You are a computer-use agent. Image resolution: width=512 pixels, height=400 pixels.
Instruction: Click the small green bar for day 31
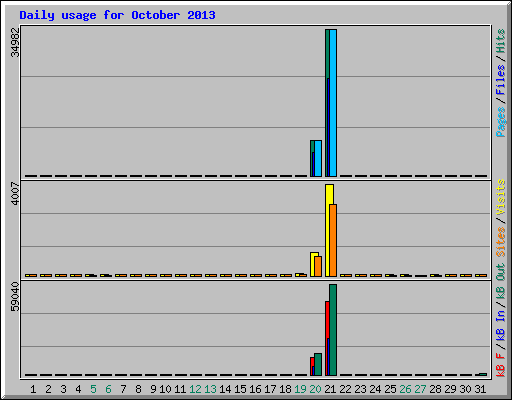coord(483,374)
